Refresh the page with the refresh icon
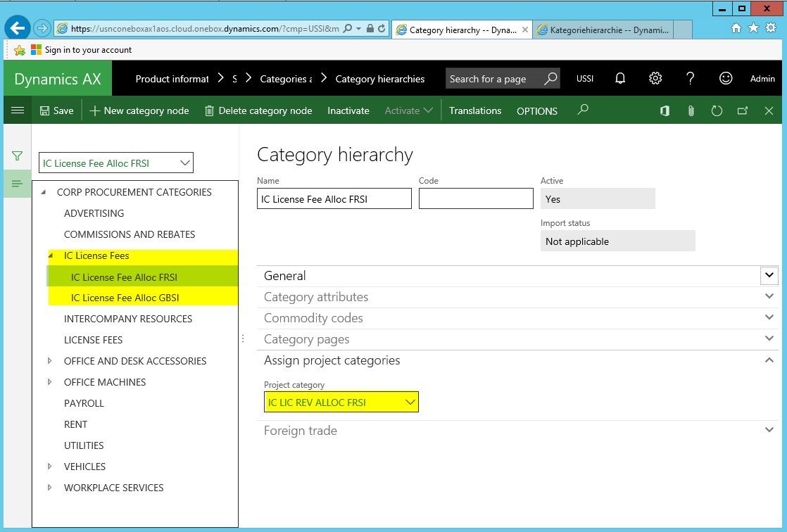 tap(717, 110)
